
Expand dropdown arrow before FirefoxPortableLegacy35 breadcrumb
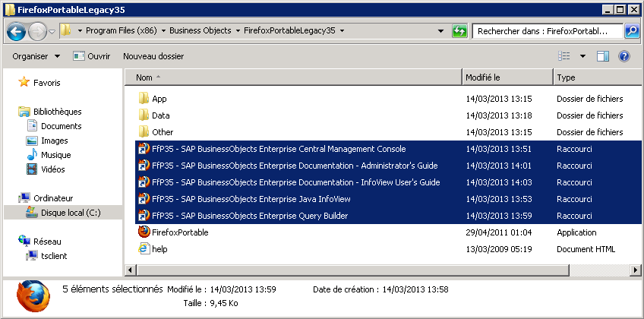click(238, 31)
